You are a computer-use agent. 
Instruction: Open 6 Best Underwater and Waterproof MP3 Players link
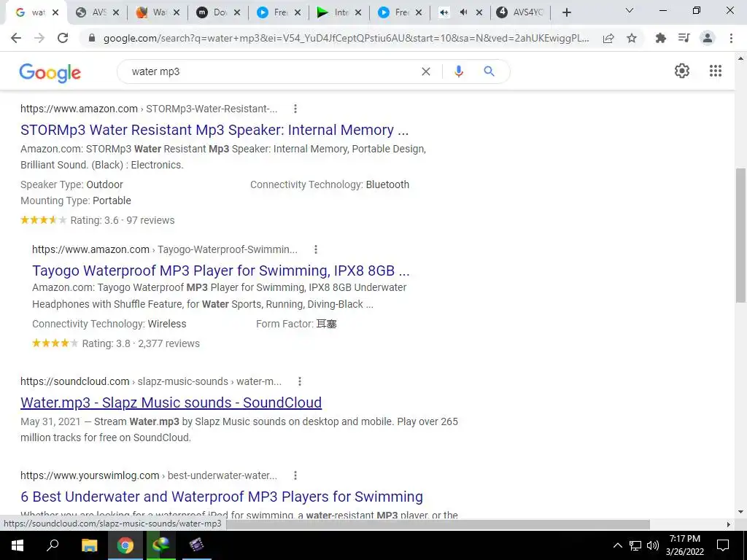coord(222,497)
